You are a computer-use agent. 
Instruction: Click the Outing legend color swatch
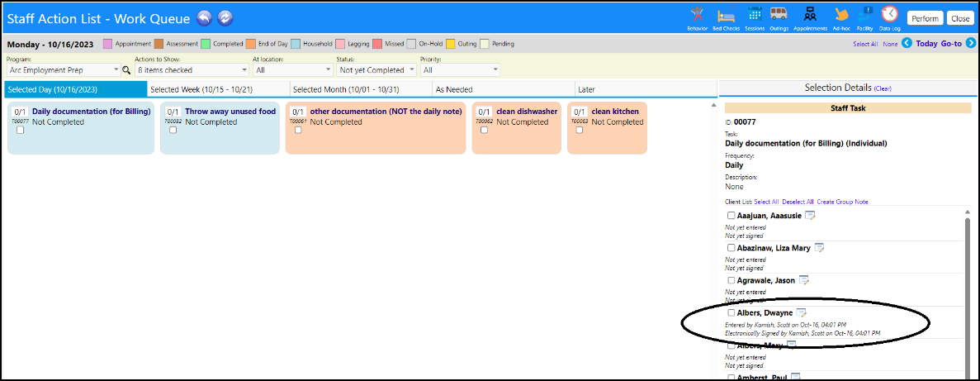tap(450, 44)
